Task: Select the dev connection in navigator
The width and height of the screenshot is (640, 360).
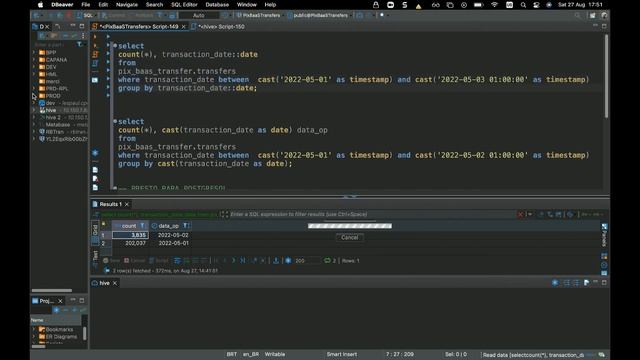Action: pyautogui.click(x=51, y=103)
